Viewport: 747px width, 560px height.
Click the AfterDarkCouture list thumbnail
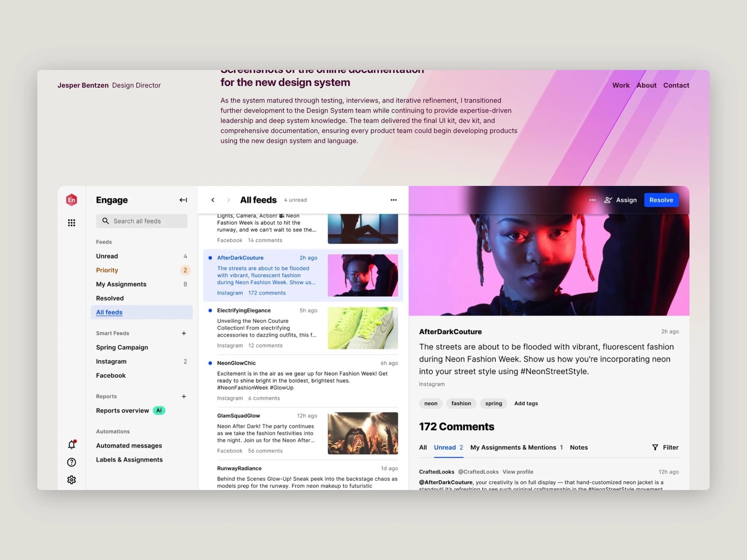click(363, 275)
